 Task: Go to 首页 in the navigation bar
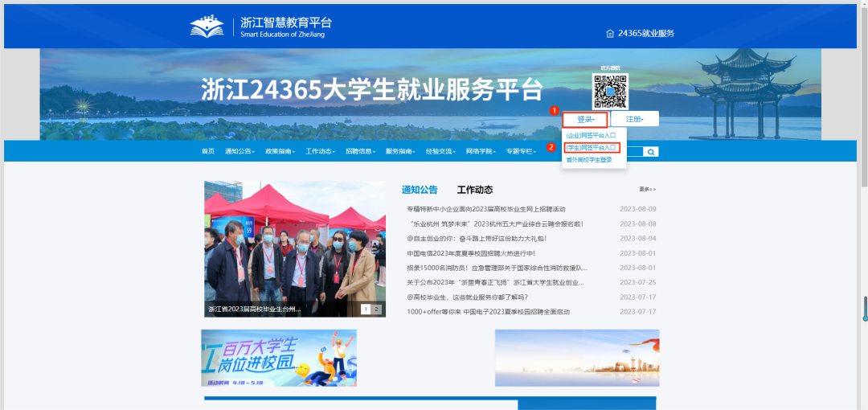point(207,151)
